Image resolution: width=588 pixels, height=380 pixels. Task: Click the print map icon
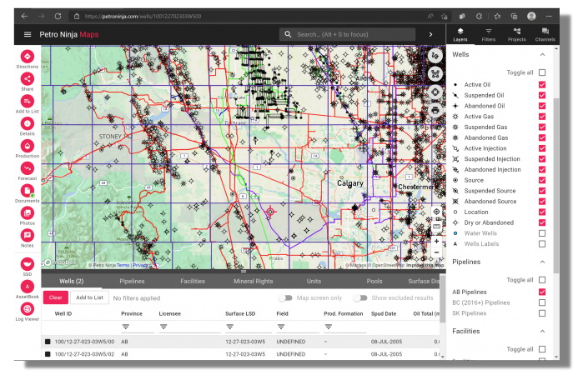435,110
